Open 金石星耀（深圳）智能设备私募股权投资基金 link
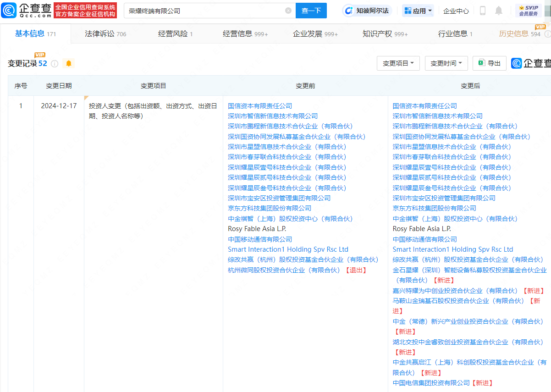551x392 pixels. click(470, 275)
